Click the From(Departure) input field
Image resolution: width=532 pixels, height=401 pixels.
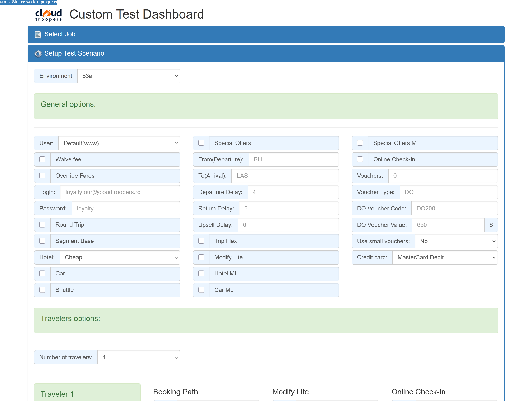[294, 159]
